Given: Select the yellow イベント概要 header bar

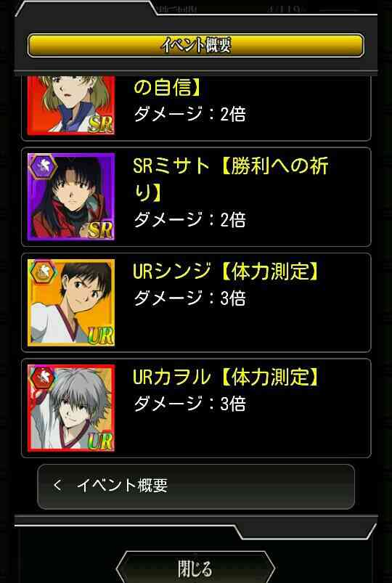Looking at the screenshot, I should point(195,45).
